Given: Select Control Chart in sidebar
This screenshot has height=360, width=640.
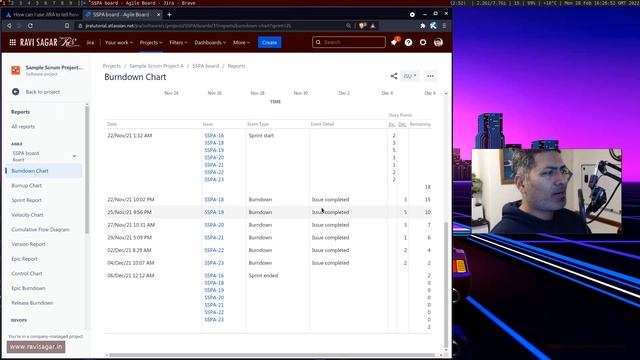Looking at the screenshot, I should (x=27, y=274).
